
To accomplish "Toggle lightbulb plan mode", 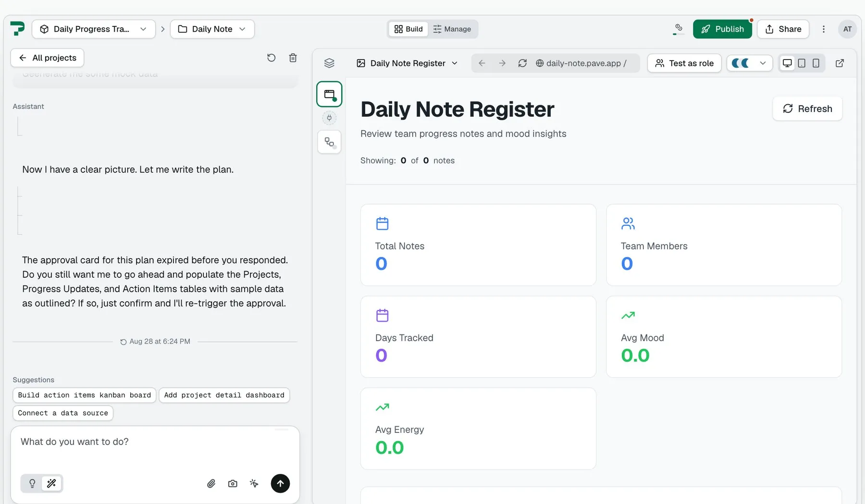I will point(32,483).
